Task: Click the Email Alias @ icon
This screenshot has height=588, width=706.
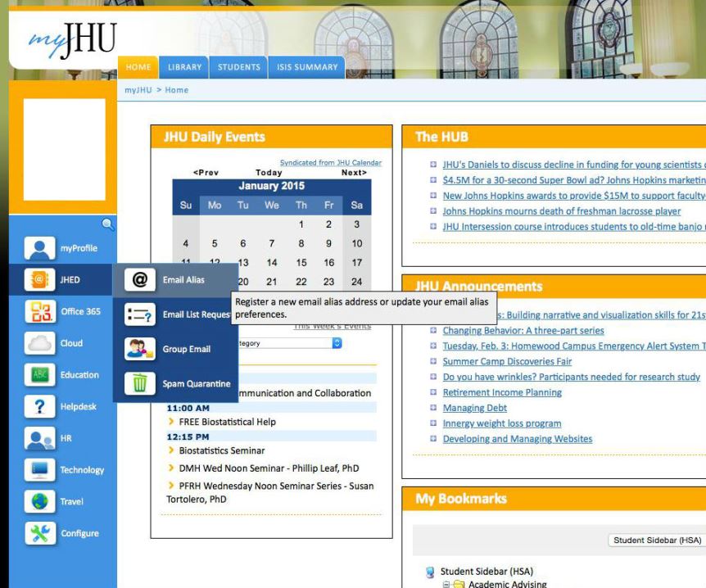Action: (x=140, y=279)
